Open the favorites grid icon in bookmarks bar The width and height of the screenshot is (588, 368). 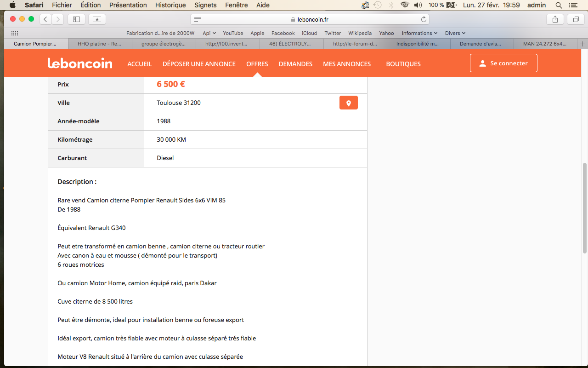[x=15, y=33]
